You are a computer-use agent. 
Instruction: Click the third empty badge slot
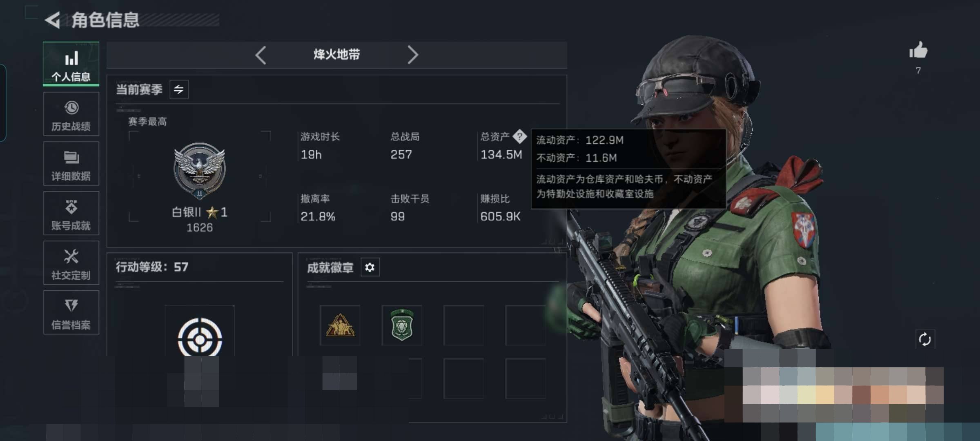(x=464, y=325)
